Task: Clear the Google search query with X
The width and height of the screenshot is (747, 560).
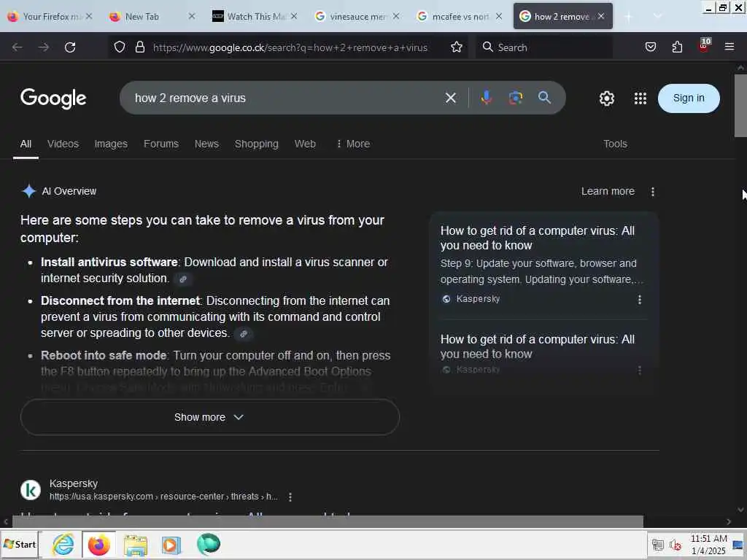Action: pos(450,98)
